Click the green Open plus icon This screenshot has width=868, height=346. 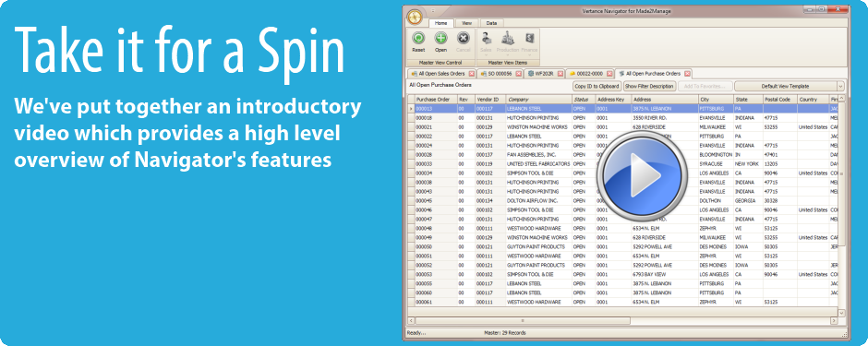(x=440, y=38)
